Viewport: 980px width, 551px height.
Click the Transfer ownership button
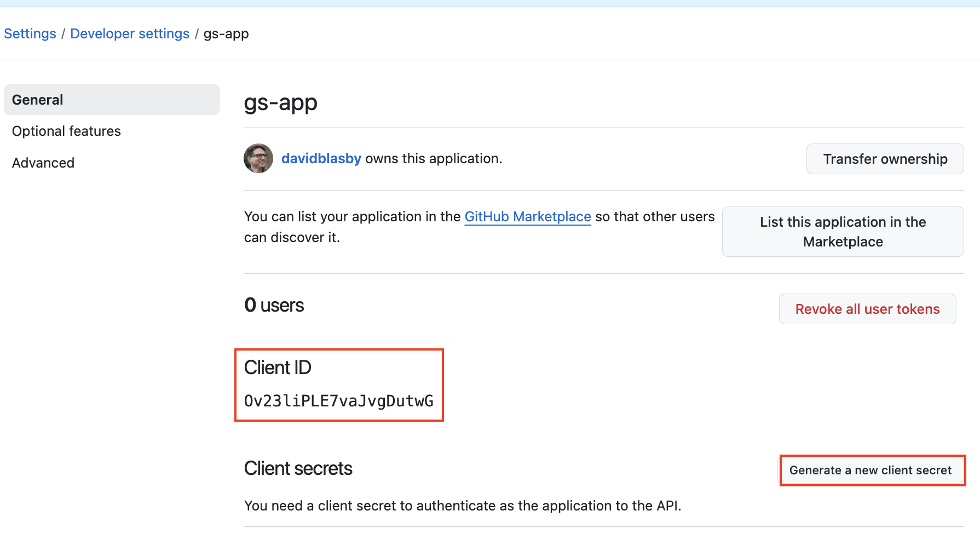pos(885,159)
